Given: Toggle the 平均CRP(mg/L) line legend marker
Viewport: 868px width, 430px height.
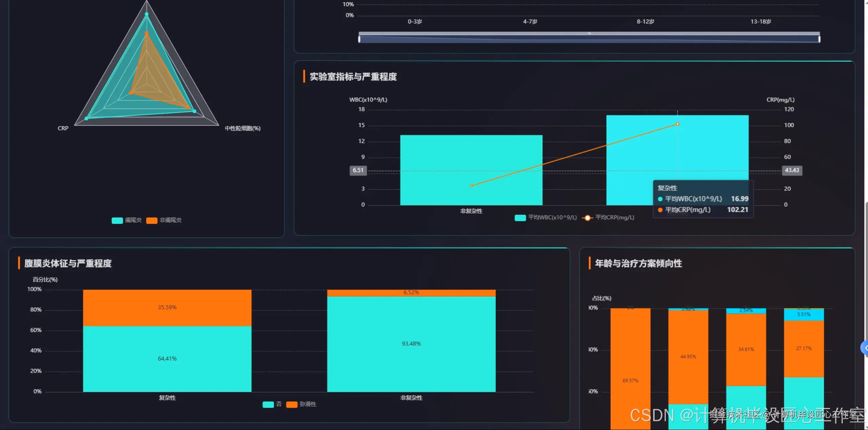Looking at the screenshot, I should pos(587,218).
